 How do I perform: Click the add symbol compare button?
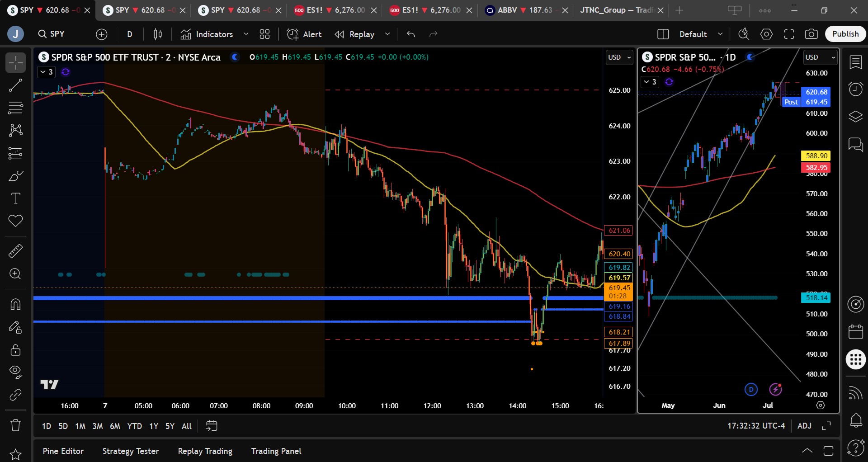(x=102, y=34)
